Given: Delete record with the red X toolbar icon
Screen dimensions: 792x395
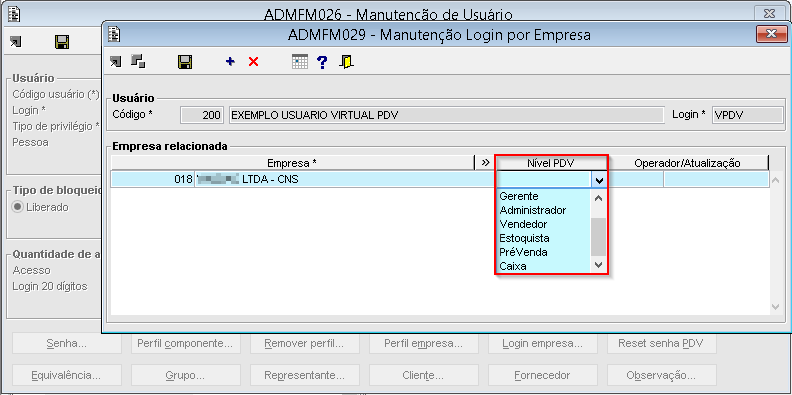Looking at the screenshot, I should tap(254, 62).
